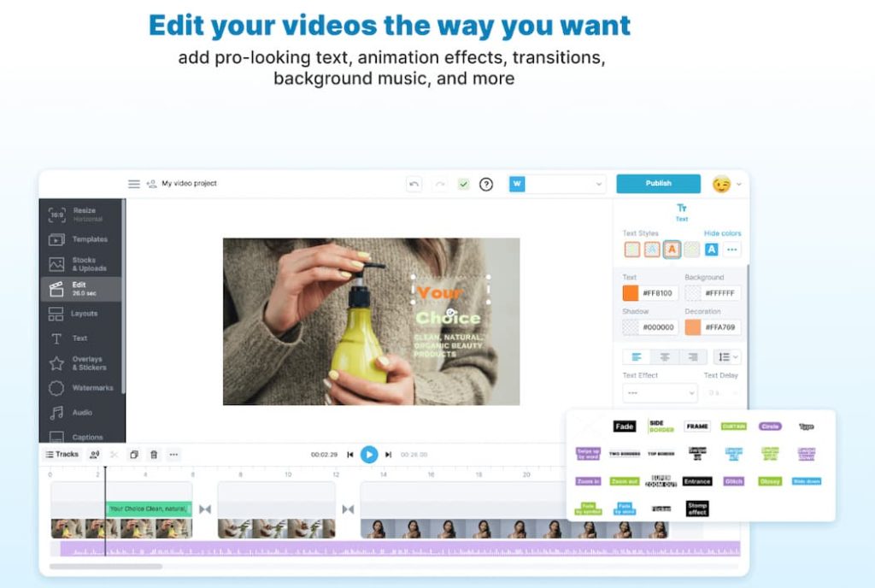Pick the Zoom out text effect
This screenshot has width=875, height=588.
(625, 481)
